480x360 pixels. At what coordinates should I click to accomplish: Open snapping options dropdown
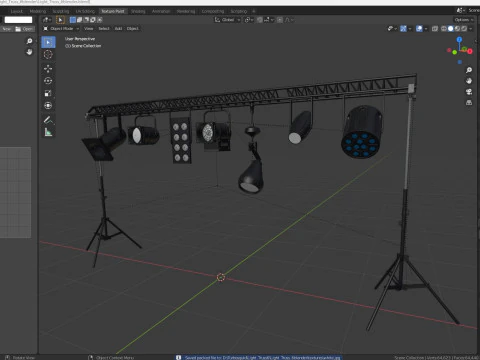(x=269, y=20)
